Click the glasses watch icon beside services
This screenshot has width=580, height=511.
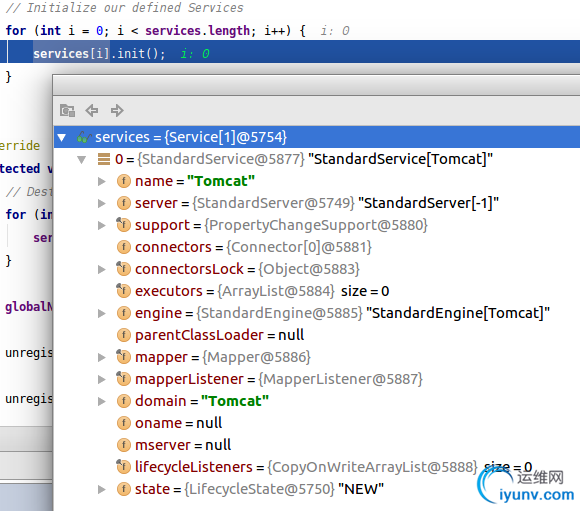(84, 137)
